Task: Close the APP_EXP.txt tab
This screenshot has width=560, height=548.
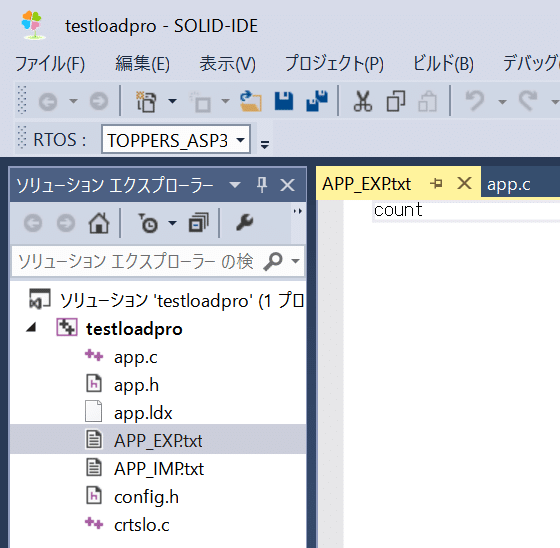Action: [464, 184]
